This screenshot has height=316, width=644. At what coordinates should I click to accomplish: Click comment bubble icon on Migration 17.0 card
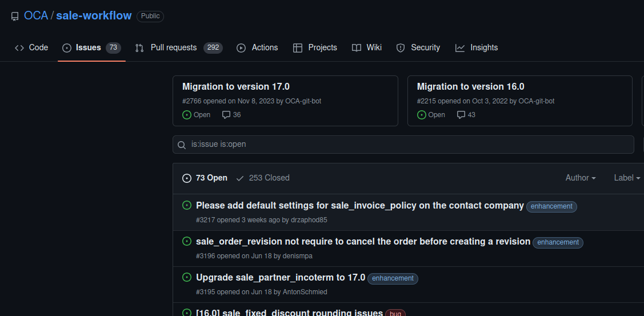(226, 115)
